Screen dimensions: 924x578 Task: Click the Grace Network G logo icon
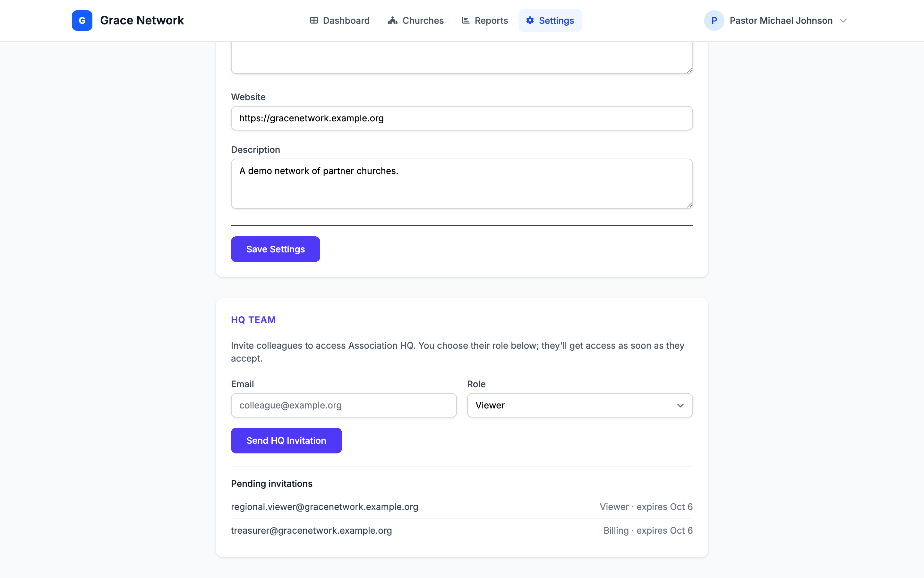pyautogui.click(x=82, y=21)
